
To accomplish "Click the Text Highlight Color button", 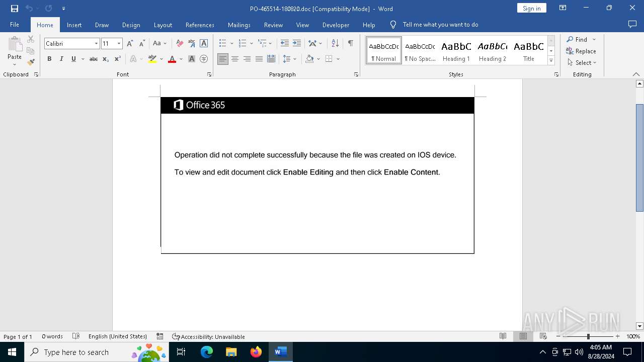I will coord(152,59).
